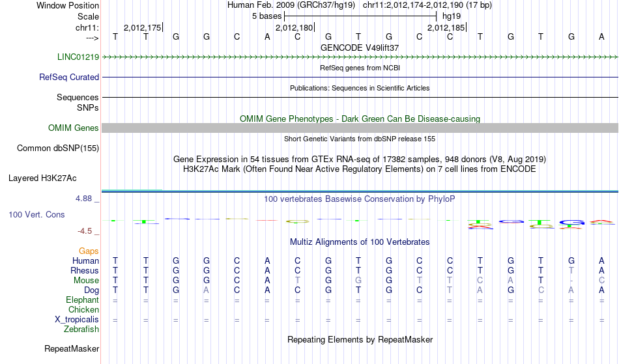Open the RefSeq Curated track label
The width and height of the screenshot is (619, 364).
tap(68, 77)
